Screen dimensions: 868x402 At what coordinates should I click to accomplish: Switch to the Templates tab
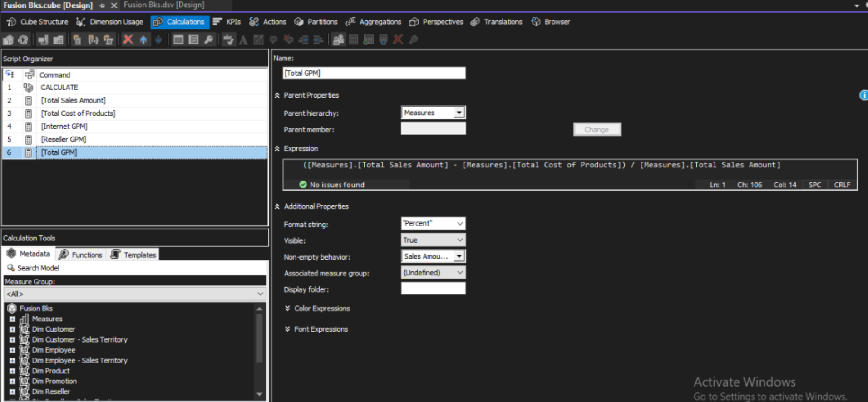click(134, 255)
